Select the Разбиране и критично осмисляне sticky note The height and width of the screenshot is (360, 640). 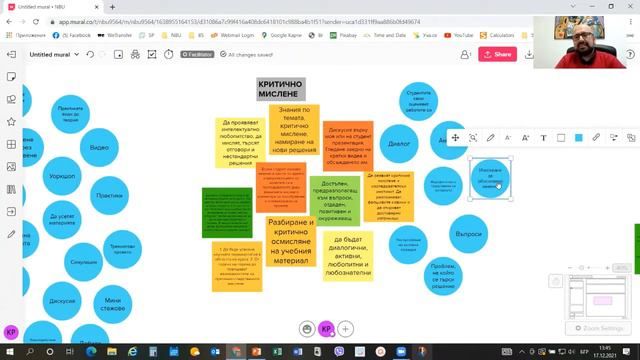click(291, 242)
